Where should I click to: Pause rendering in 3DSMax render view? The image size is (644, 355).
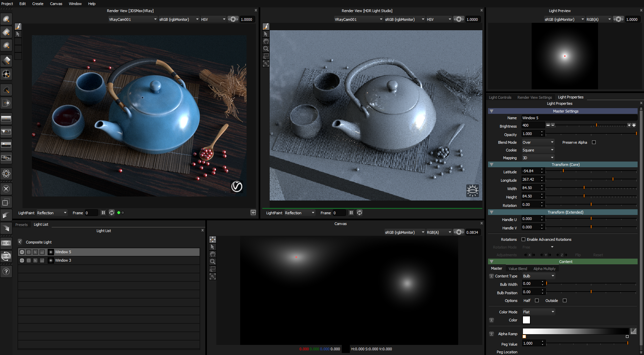click(103, 213)
